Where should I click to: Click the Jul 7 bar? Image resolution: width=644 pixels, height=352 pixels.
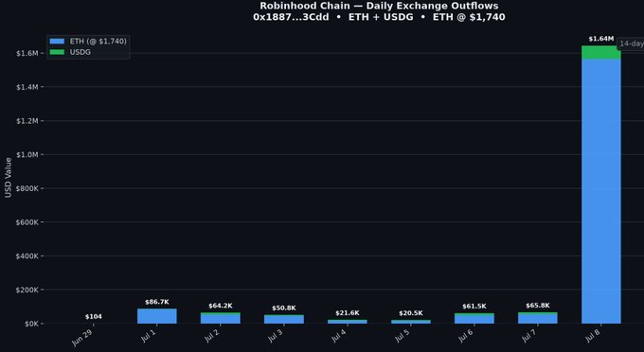point(538,318)
